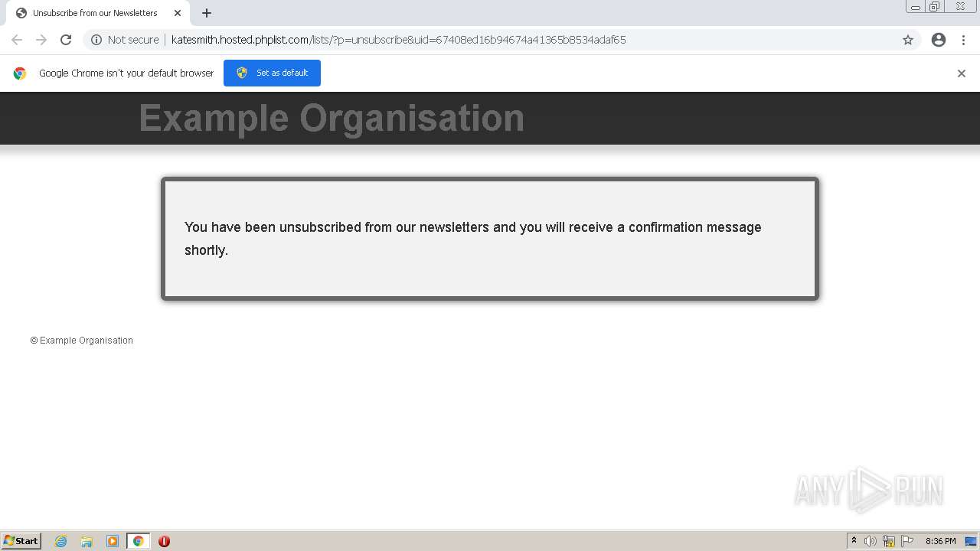Screen dimensions: 980x551
Task: Click the Set as default button
Action: tap(272, 73)
